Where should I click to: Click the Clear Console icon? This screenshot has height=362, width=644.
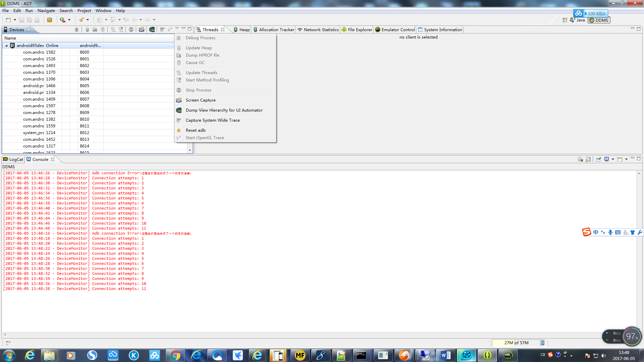(580, 160)
